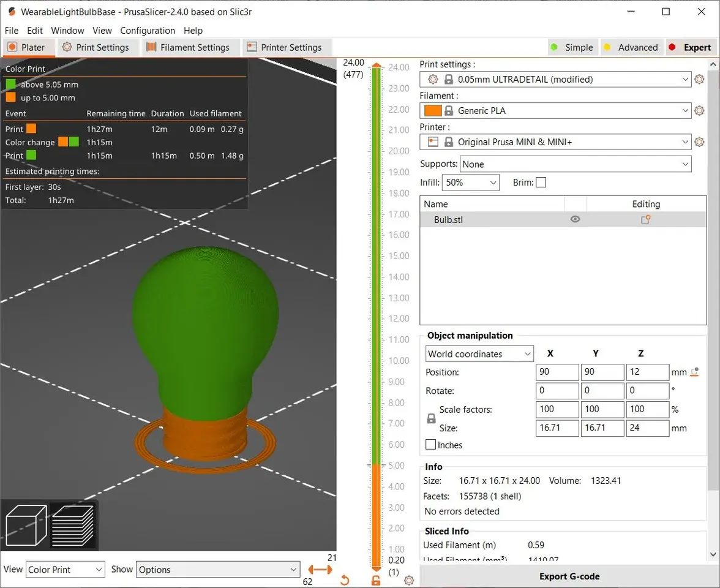Toggle the scale factors lock icon
Viewport: 720px width, 588px height.
(x=431, y=418)
